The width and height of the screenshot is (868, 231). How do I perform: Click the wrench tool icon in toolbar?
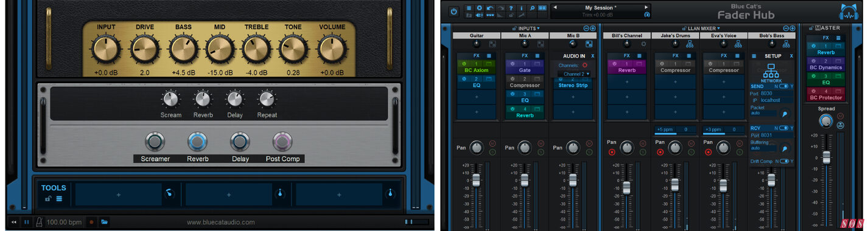[x=522, y=15]
